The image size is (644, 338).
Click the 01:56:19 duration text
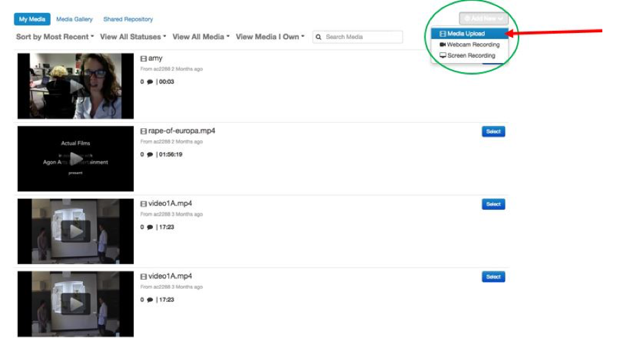pos(171,154)
